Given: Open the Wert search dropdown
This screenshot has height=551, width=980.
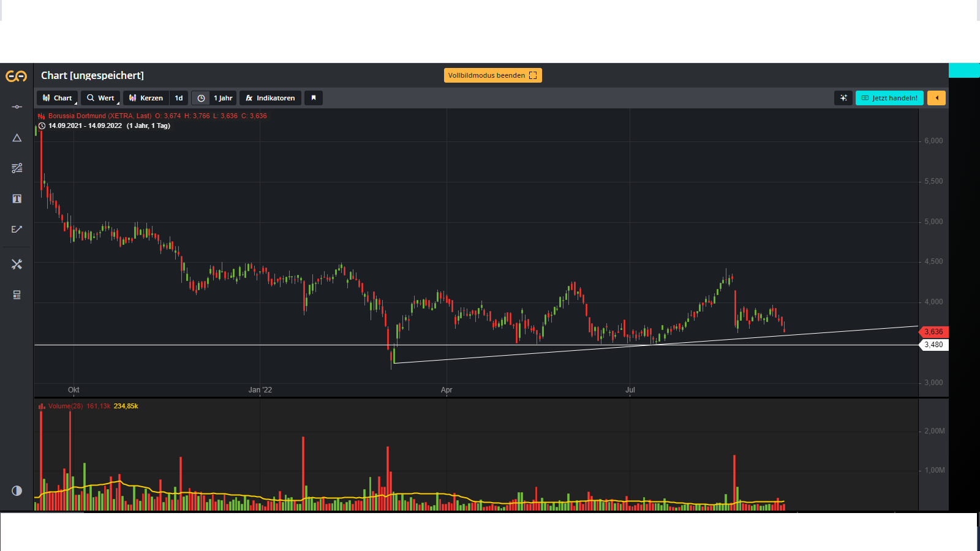Looking at the screenshot, I should tap(100, 98).
